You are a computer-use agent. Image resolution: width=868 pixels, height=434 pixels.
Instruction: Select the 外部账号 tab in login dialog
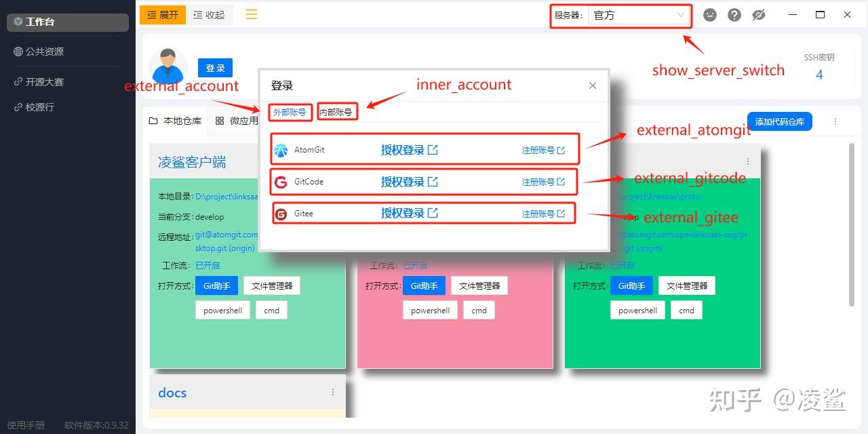coord(290,113)
